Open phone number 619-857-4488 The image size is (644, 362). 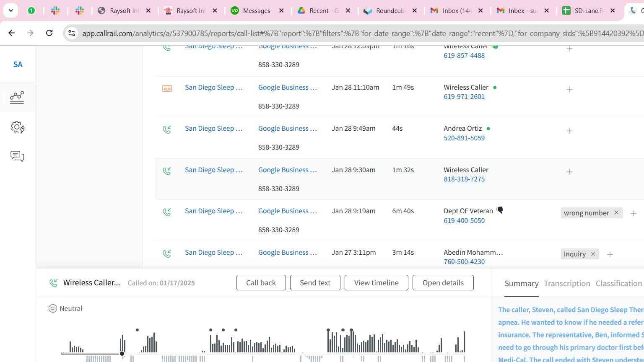464,55
